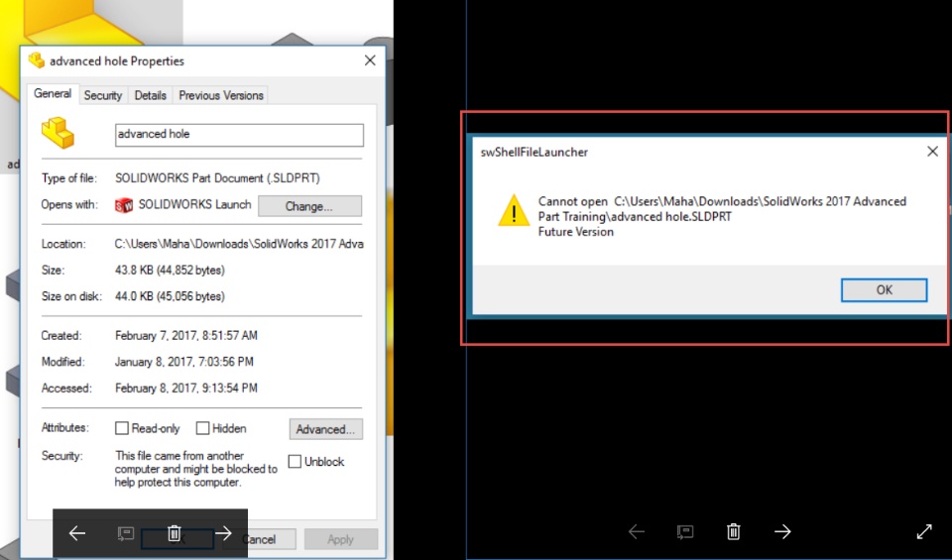Tick the Read-only checkbox

(x=121, y=428)
